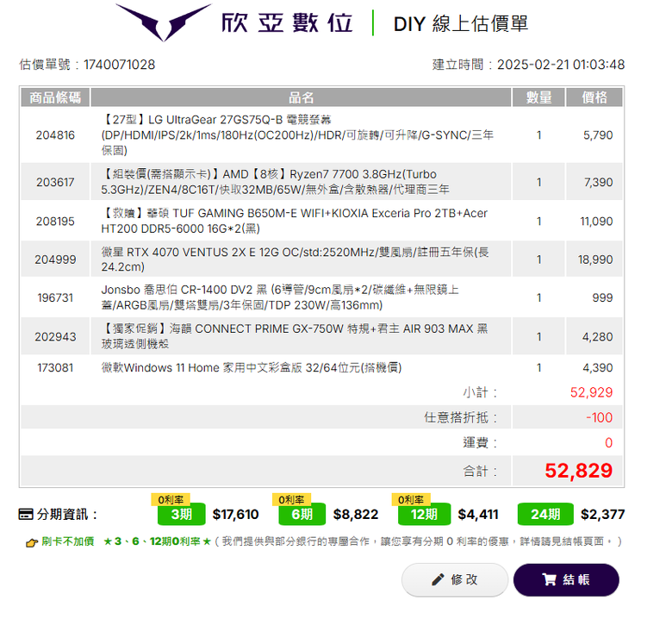672x619 pixels.
Task: Click product code 204816
Action: [55, 135]
